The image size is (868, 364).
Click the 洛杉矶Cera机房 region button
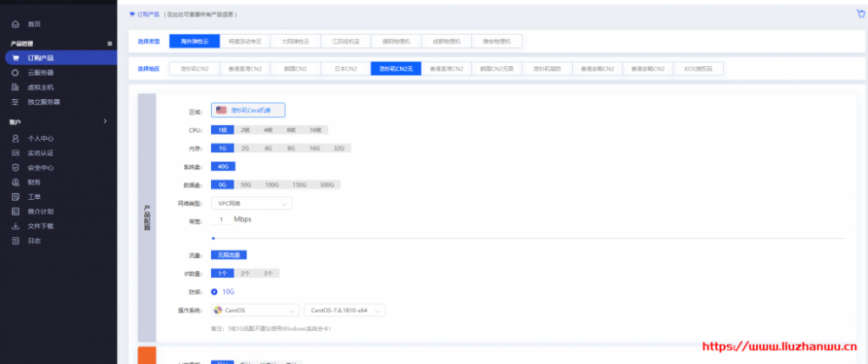[x=248, y=110]
